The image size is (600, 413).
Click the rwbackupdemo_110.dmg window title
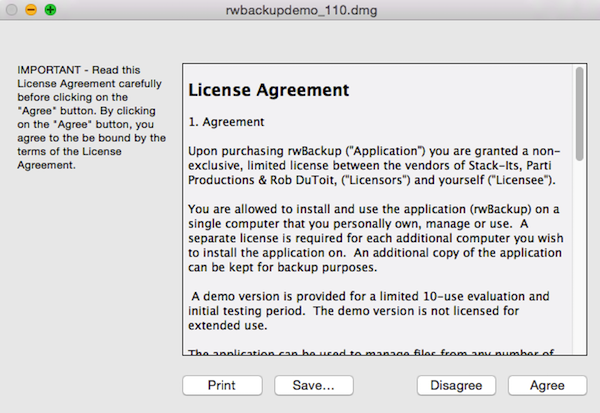coord(299,10)
